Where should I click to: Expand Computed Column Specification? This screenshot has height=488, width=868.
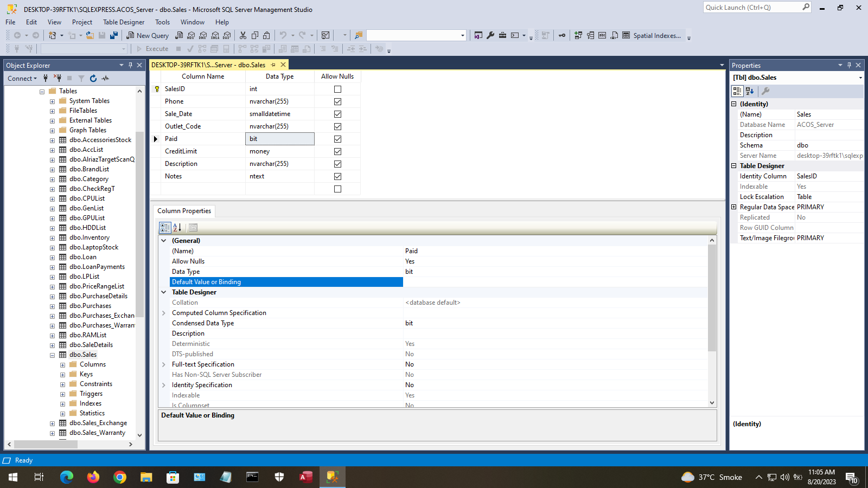coord(164,313)
